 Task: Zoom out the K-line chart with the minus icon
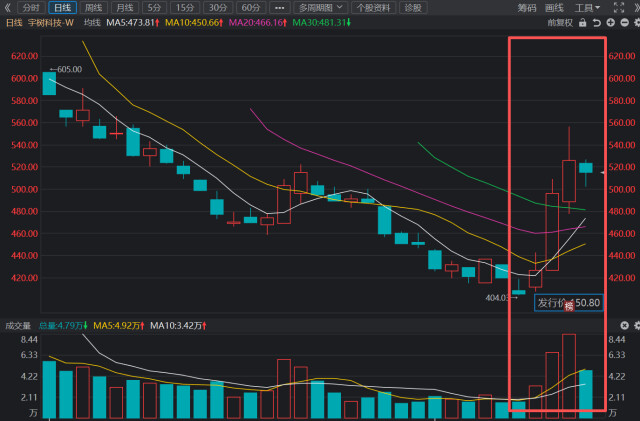pos(624,23)
